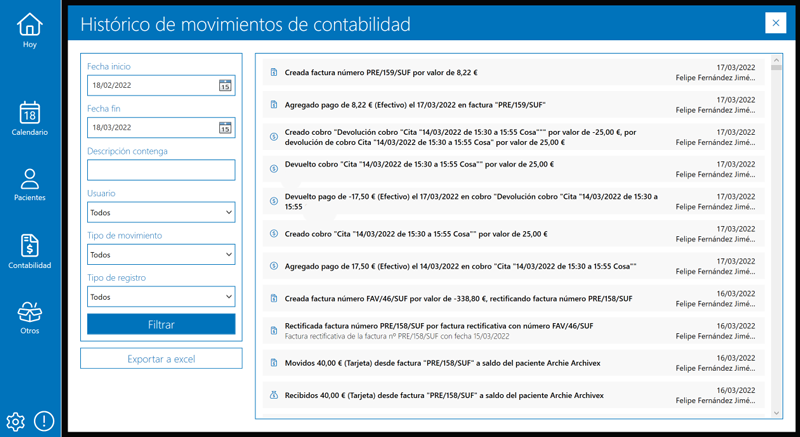Screen dimensions: 800x437
Task: Select the 'Rectificada factura número PRE/158/SUF' entry
Action: click(440, 326)
